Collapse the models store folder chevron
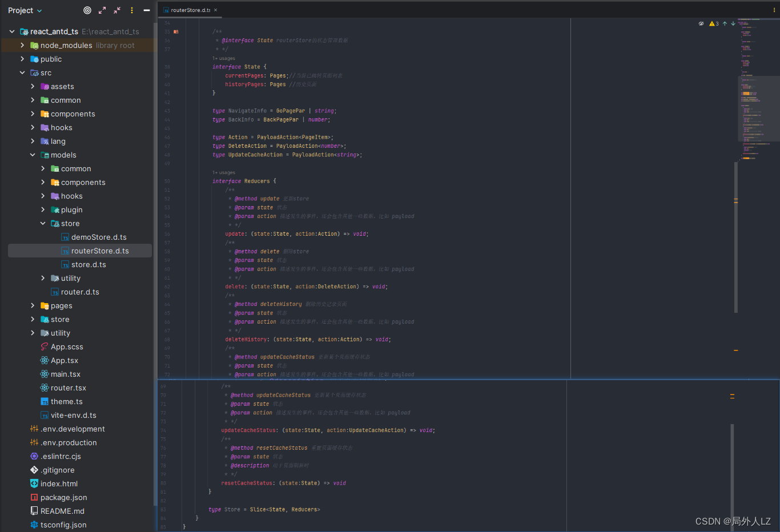 (43, 223)
